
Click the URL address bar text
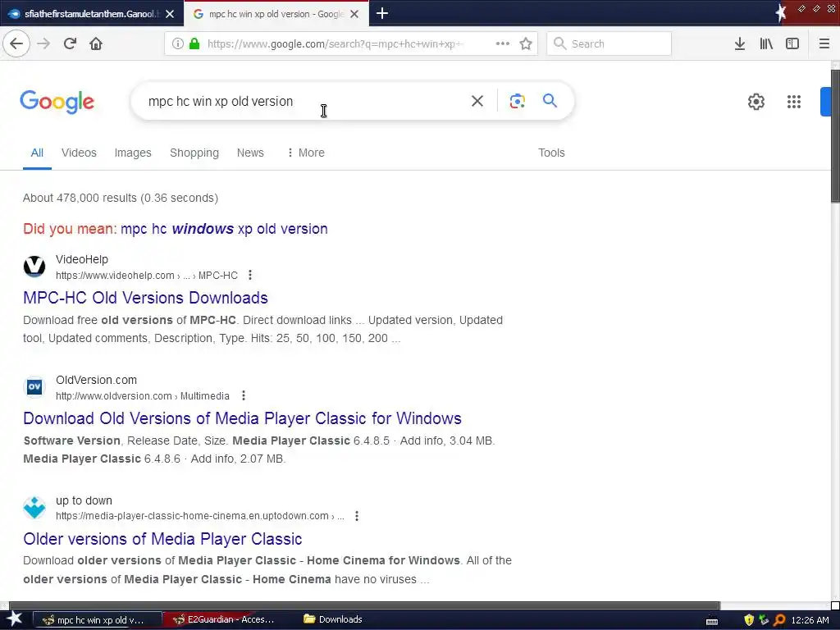pyautogui.click(x=336, y=44)
